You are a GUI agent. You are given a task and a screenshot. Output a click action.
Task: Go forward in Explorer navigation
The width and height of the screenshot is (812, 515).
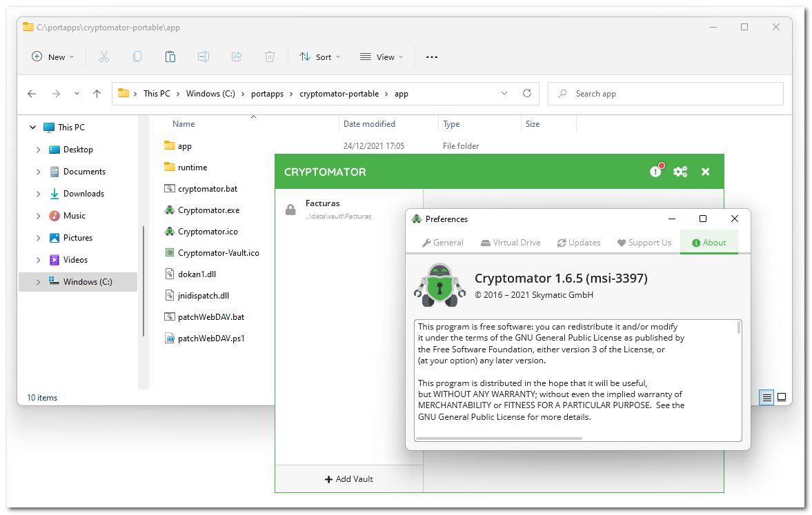[56, 94]
